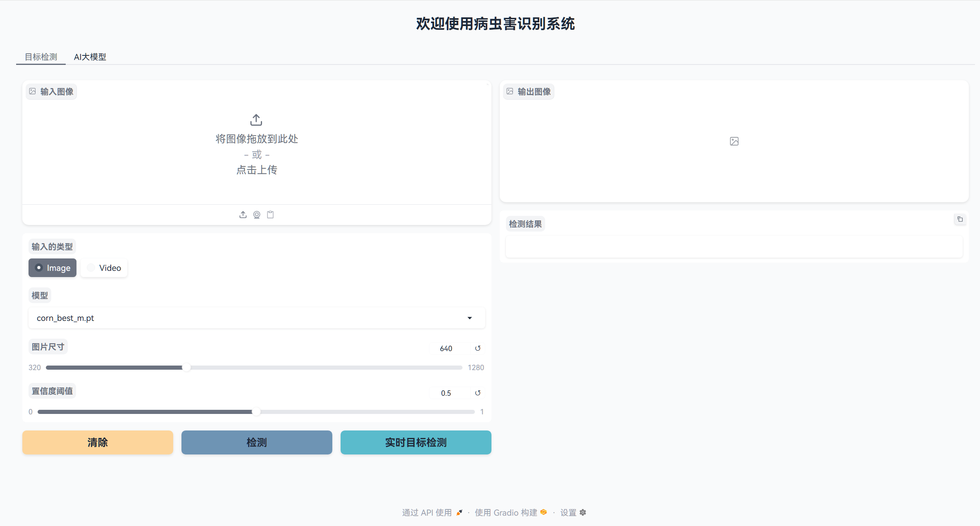
Task: Click the 图片尺寸 slider handle
Action: [x=186, y=368]
